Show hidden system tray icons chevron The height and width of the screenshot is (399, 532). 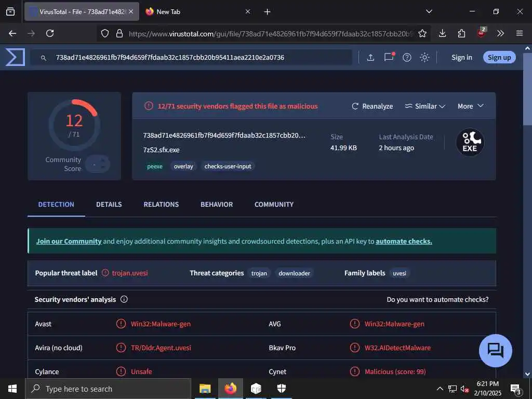click(x=440, y=389)
